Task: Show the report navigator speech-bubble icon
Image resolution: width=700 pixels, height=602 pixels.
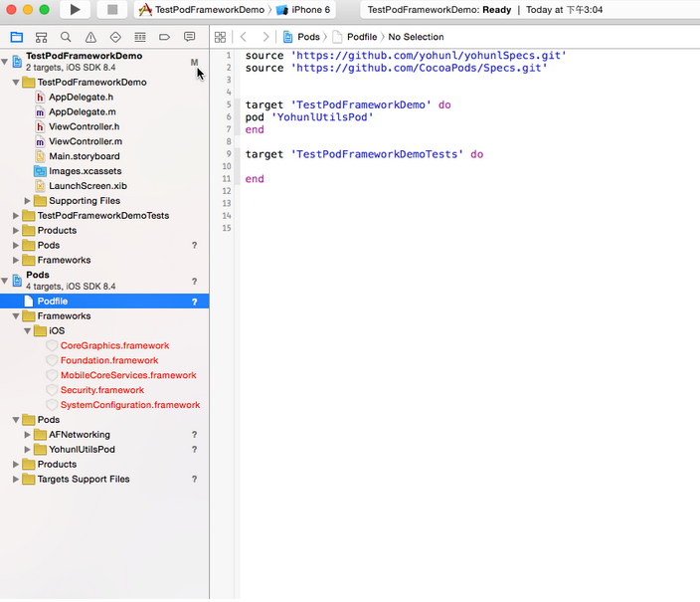Action: coord(189,37)
